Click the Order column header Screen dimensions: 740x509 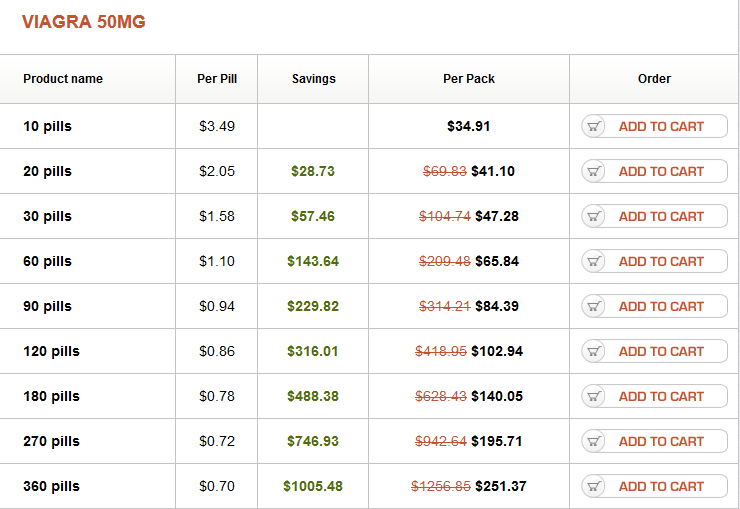pos(654,79)
